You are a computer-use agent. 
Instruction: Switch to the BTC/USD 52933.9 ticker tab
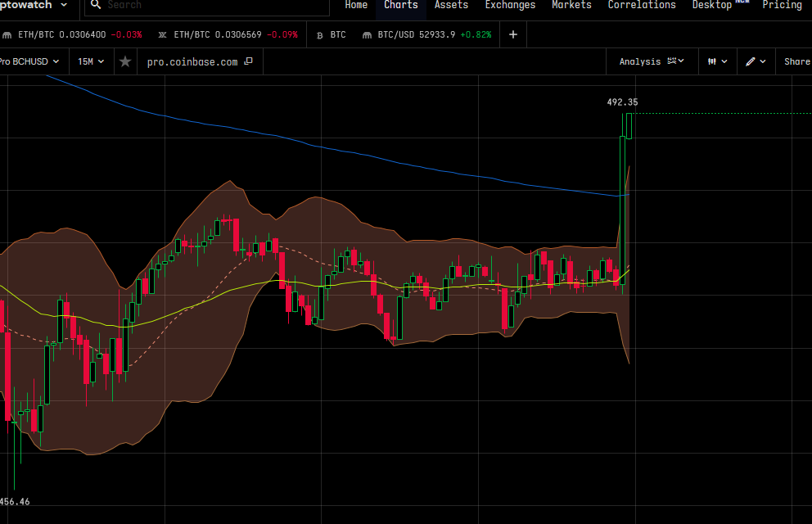(x=427, y=34)
